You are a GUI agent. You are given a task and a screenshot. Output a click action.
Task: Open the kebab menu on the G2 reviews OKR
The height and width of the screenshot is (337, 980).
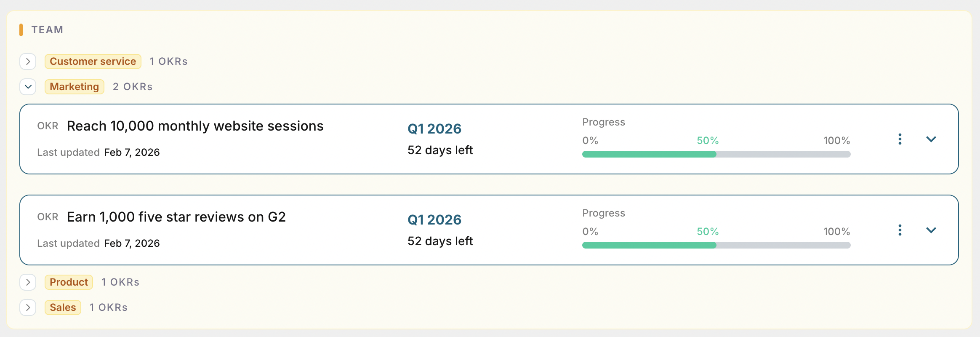pyautogui.click(x=900, y=230)
